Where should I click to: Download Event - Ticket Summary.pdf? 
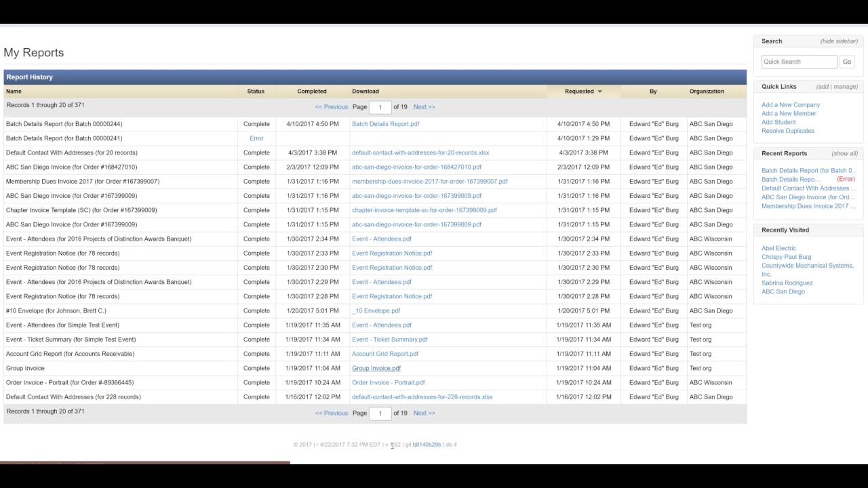[390, 340]
